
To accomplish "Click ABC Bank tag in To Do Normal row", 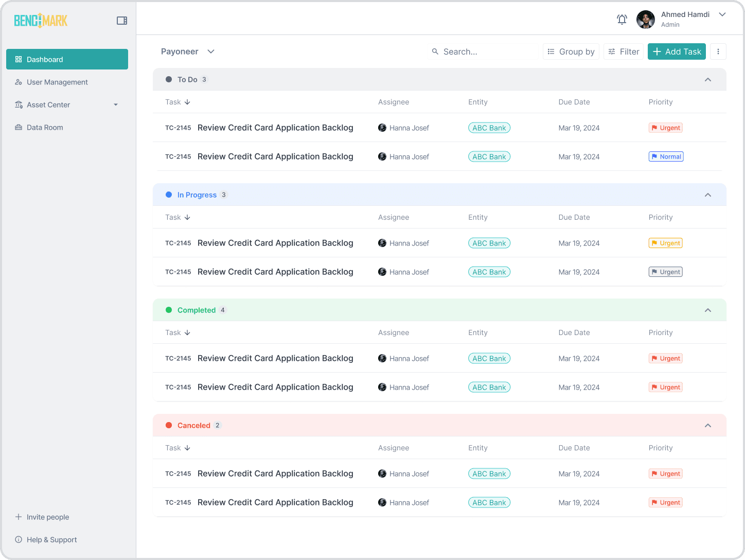I will (489, 156).
